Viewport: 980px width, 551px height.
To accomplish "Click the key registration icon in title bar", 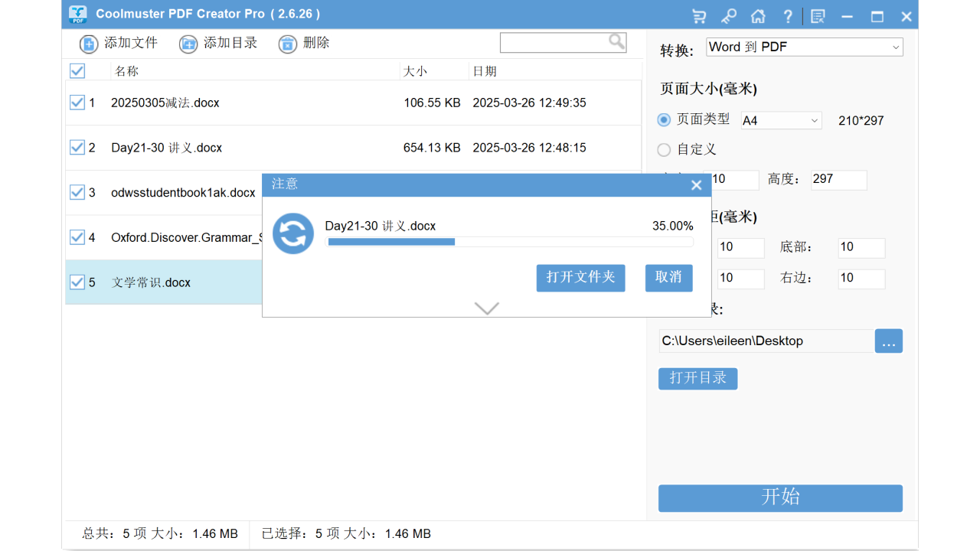I will (728, 15).
